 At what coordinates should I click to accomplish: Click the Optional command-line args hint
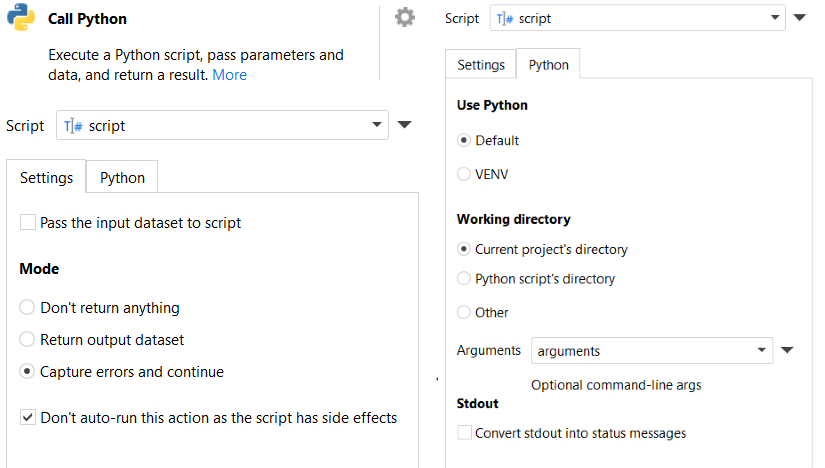[616, 385]
